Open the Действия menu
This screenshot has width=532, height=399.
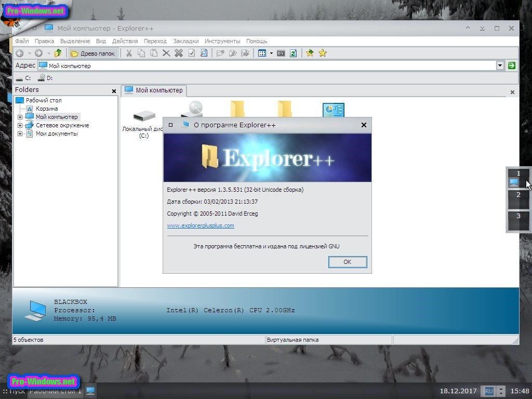125,41
